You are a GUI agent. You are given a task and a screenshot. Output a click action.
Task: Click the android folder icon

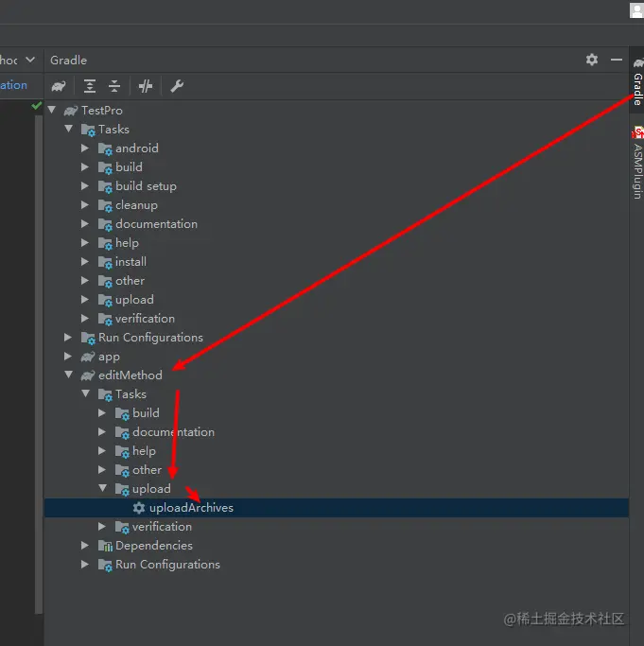105,148
